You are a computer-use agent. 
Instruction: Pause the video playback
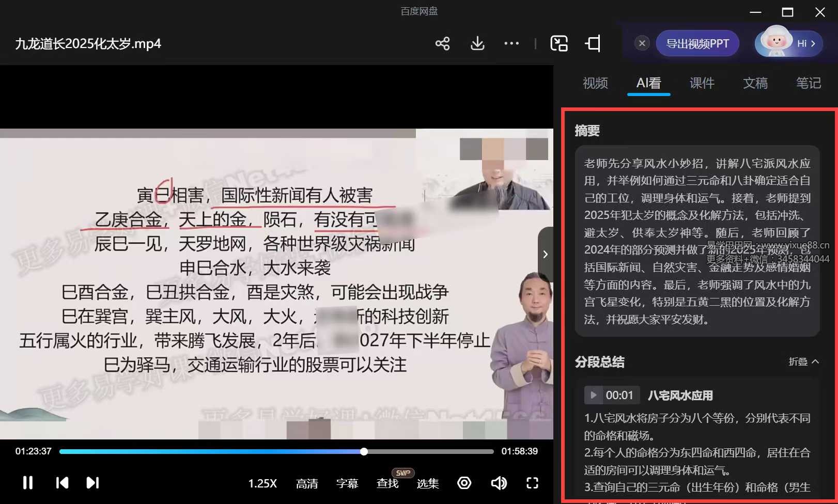[x=28, y=483]
